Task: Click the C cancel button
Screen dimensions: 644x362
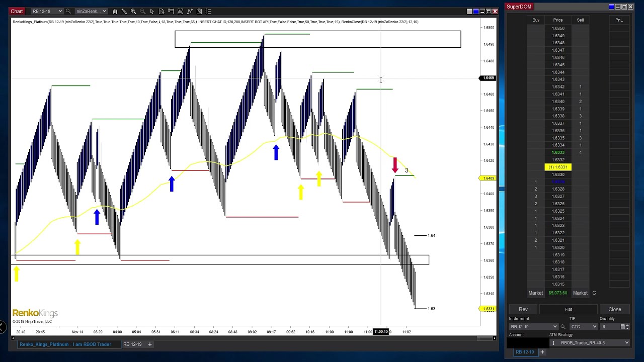Action: tap(594, 293)
